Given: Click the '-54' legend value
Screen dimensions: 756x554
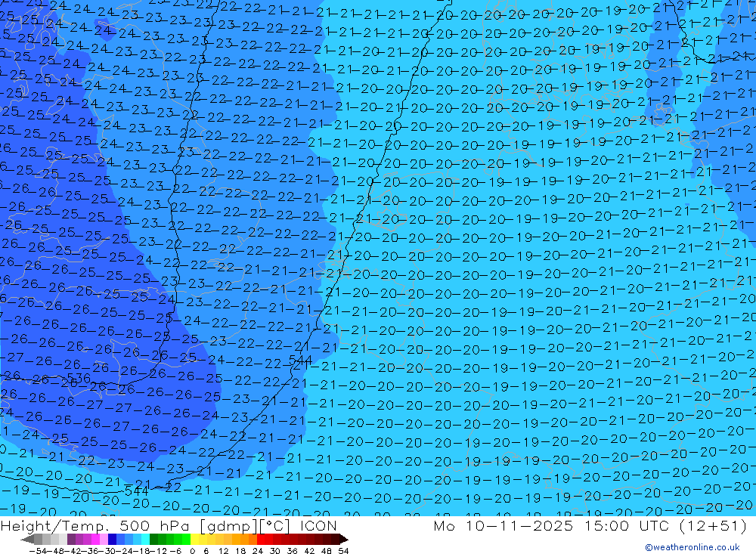Looking at the screenshot, I should pyautogui.click(x=38, y=551).
